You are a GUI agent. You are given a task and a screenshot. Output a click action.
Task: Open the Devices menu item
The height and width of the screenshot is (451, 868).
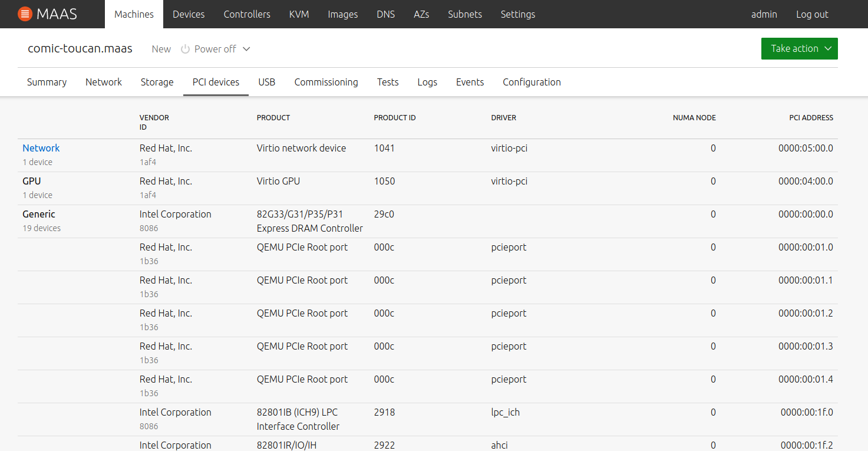point(189,14)
